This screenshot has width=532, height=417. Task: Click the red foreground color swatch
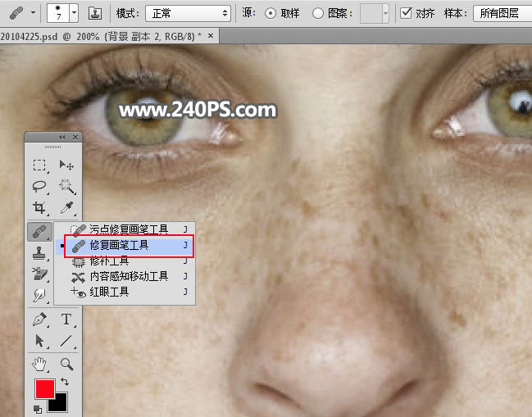pos(44,390)
